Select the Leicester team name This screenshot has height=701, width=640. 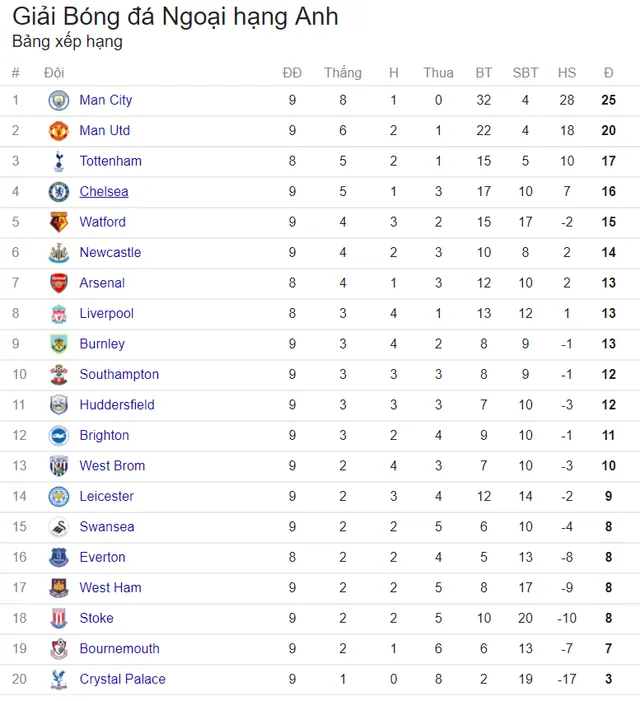[107, 496]
